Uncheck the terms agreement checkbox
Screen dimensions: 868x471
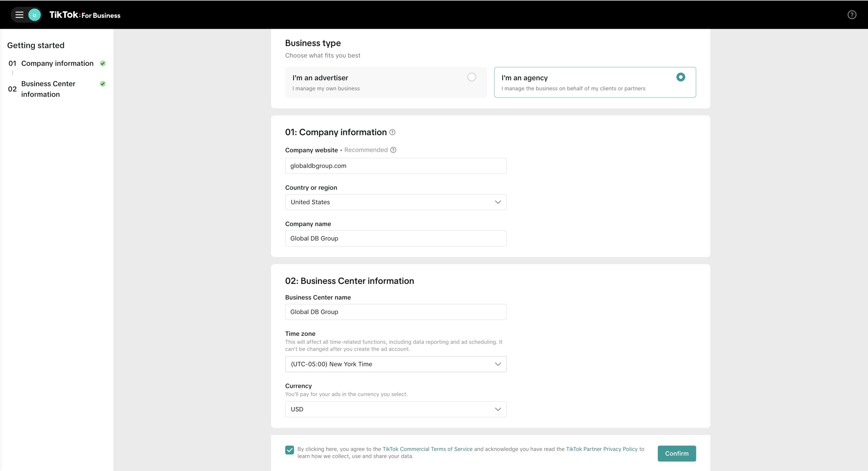290,450
